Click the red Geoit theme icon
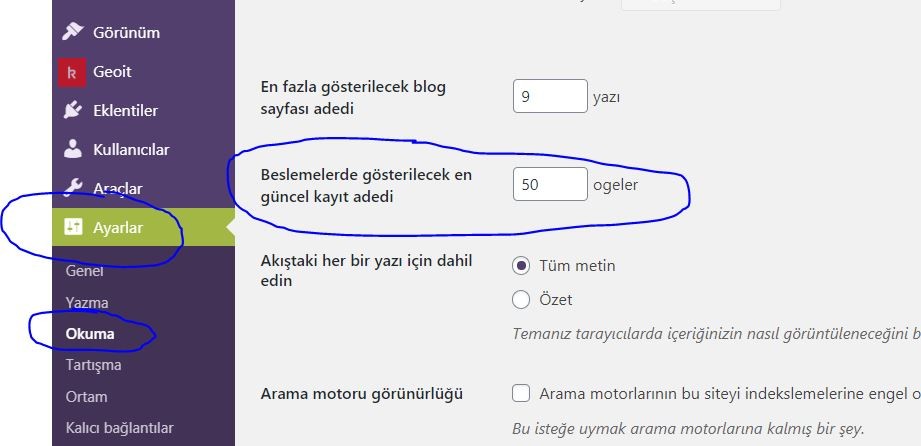This screenshot has height=446, width=921. [72, 72]
